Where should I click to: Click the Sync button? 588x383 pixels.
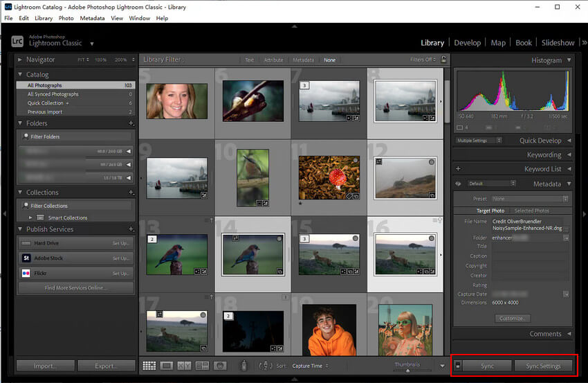[487, 366]
